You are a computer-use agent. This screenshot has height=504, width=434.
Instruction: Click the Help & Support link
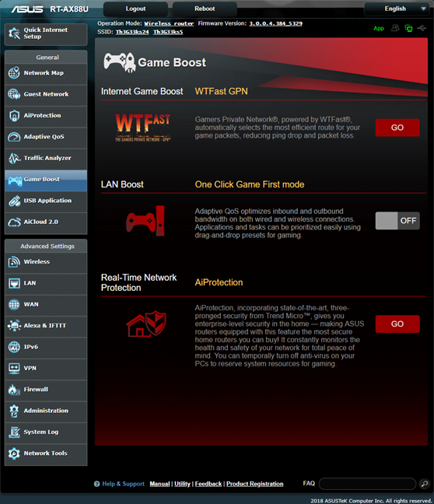123,484
